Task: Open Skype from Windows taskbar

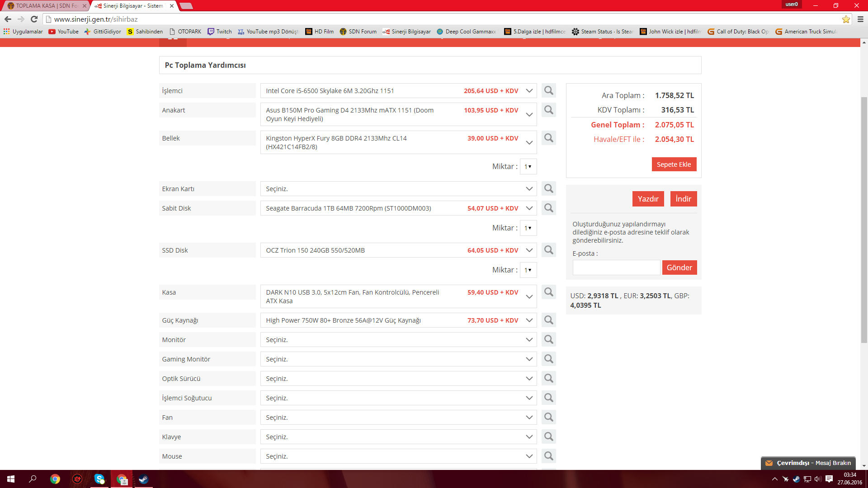Action: click(x=99, y=479)
